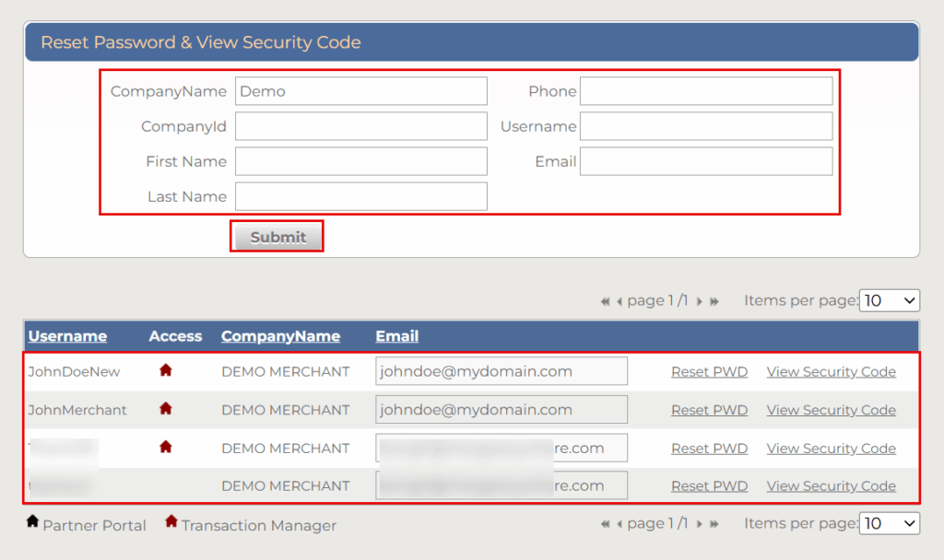944x560 pixels.
Task: Click JohnDoeNew's Transaction Manager access icon
Action: [166, 370]
